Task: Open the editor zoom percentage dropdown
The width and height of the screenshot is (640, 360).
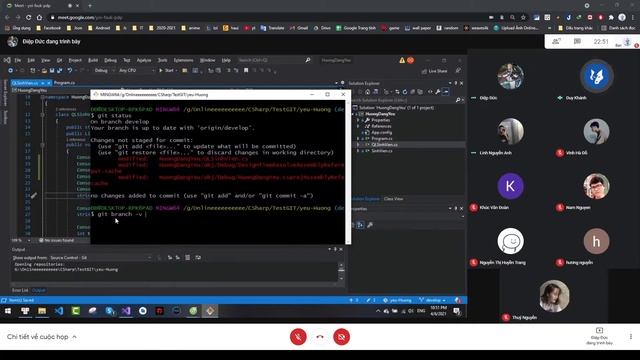Action: [20, 240]
